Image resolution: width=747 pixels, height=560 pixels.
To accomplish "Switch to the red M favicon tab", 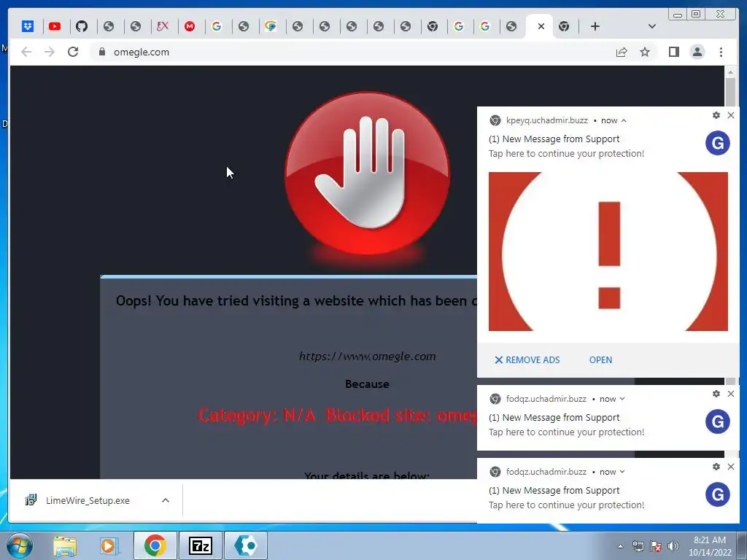I will (190, 26).
